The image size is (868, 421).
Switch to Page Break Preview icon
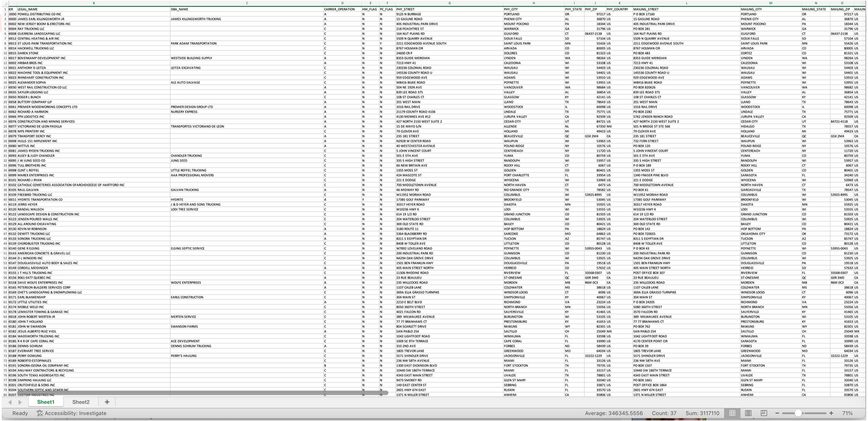[764, 413]
